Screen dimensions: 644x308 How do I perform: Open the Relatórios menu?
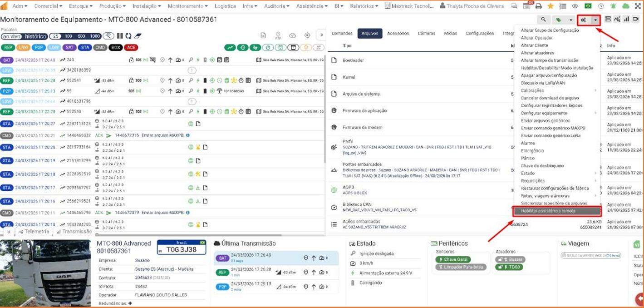click(x=364, y=6)
